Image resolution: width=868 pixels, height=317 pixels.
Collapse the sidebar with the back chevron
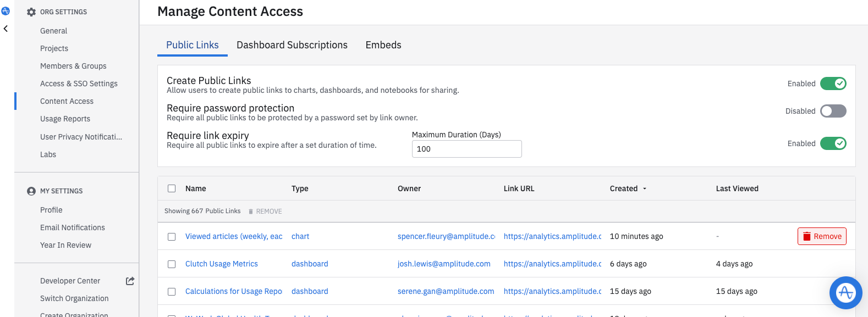click(x=6, y=29)
